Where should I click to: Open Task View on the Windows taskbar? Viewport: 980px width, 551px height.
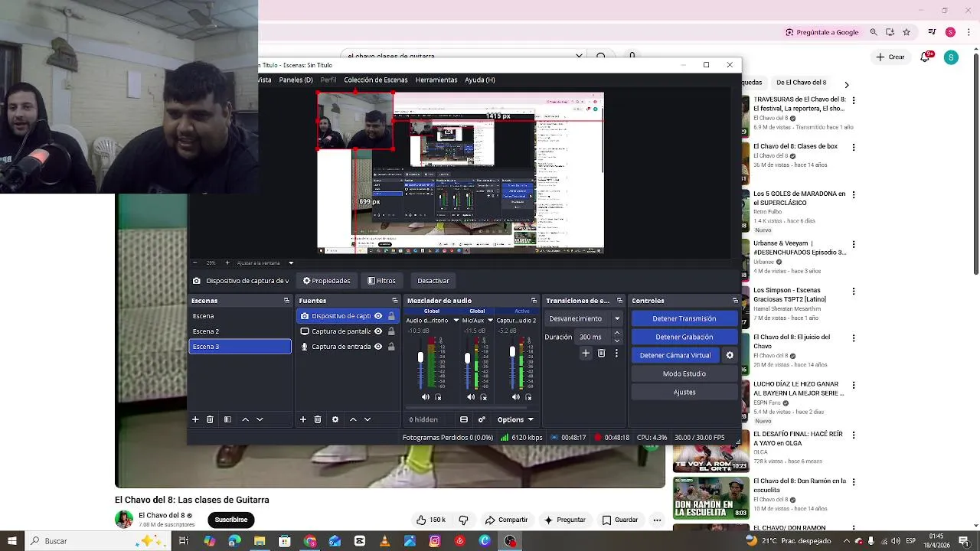(184, 541)
